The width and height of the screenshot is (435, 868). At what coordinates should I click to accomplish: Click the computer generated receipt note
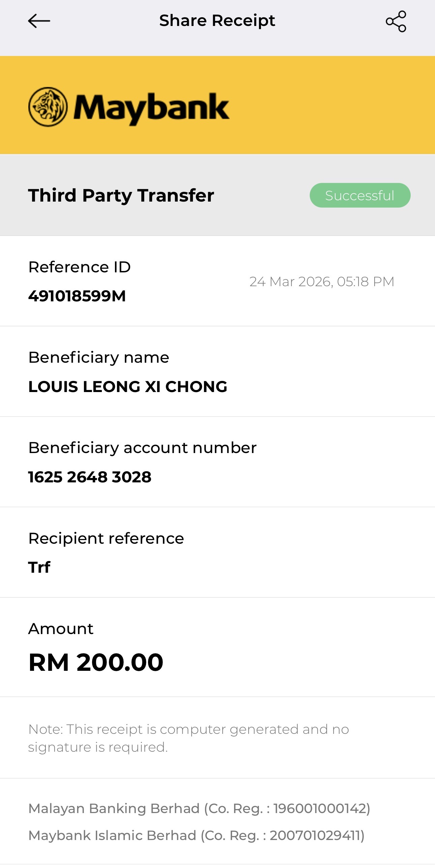[x=188, y=738]
